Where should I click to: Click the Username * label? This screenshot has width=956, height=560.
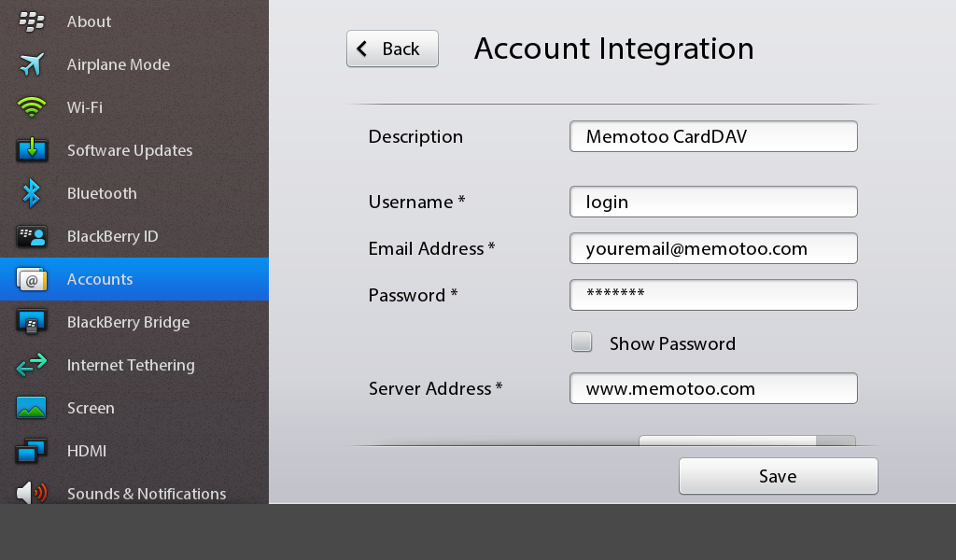click(x=416, y=202)
